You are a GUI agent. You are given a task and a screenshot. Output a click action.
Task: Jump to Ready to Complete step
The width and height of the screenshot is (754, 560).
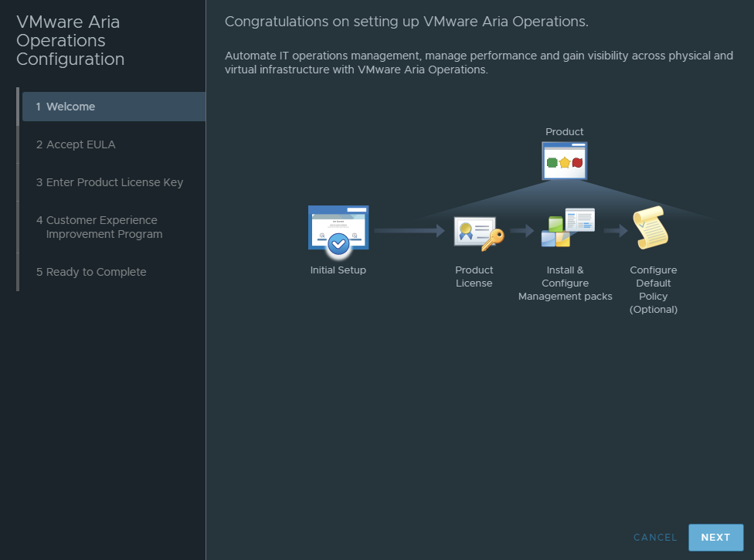114,272
